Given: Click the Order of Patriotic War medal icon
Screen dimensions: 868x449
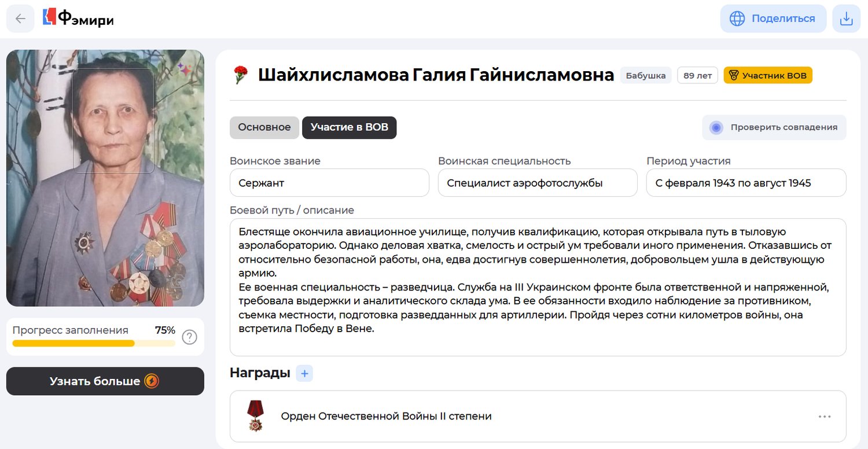Looking at the screenshot, I should [255, 416].
